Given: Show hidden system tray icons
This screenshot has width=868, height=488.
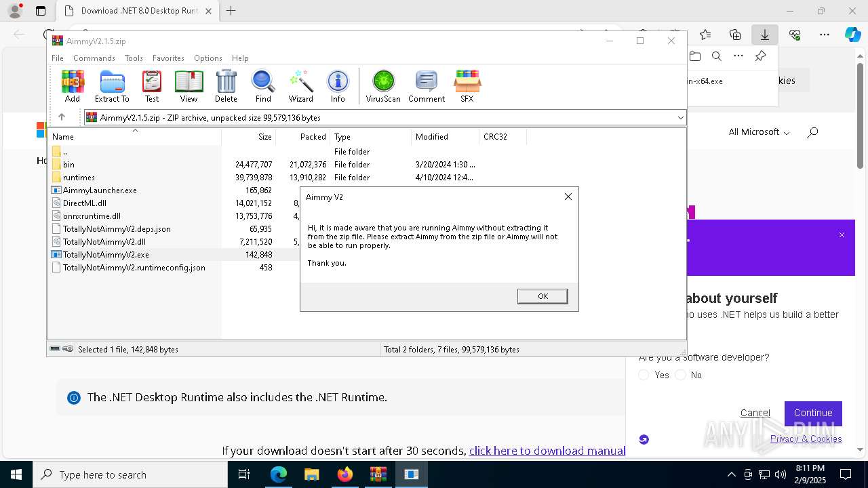Looking at the screenshot, I should coord(731,474).
